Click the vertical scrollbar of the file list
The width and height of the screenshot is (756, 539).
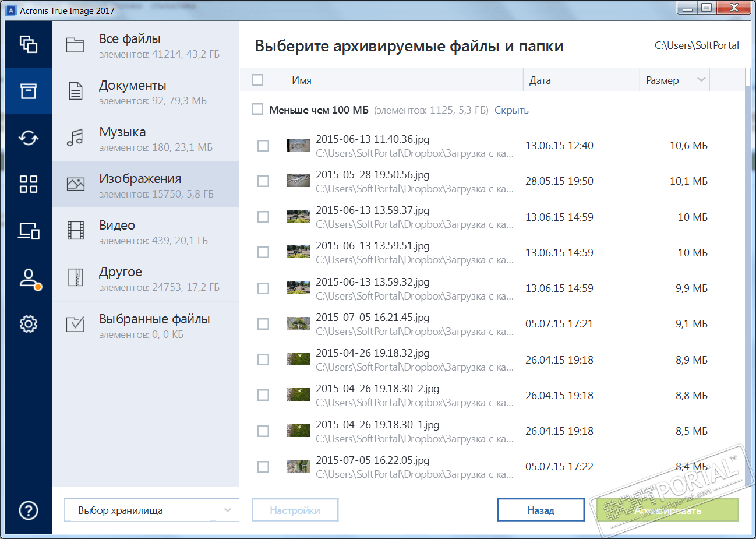point(748,277)
